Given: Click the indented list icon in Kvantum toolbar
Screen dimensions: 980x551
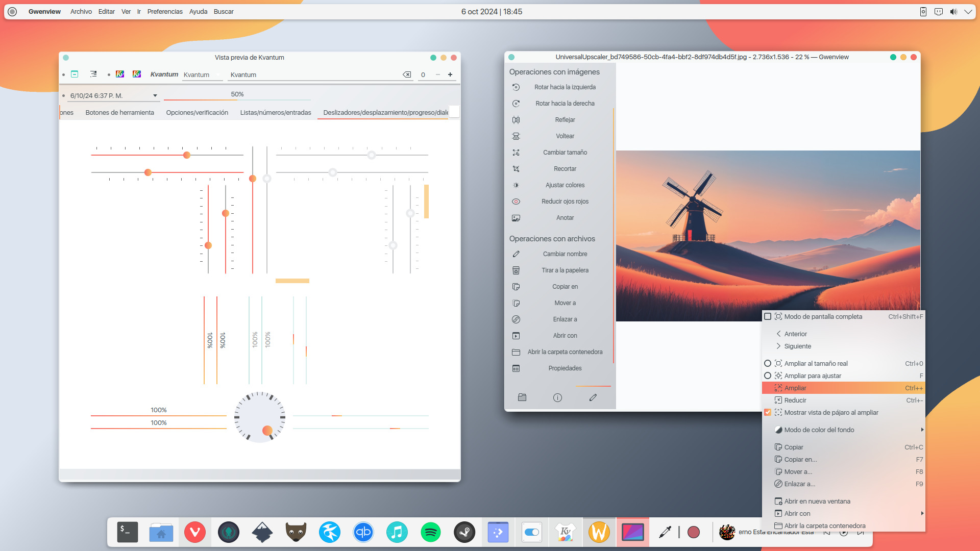Looking at the screenshot, I should (x=93, y=74).
